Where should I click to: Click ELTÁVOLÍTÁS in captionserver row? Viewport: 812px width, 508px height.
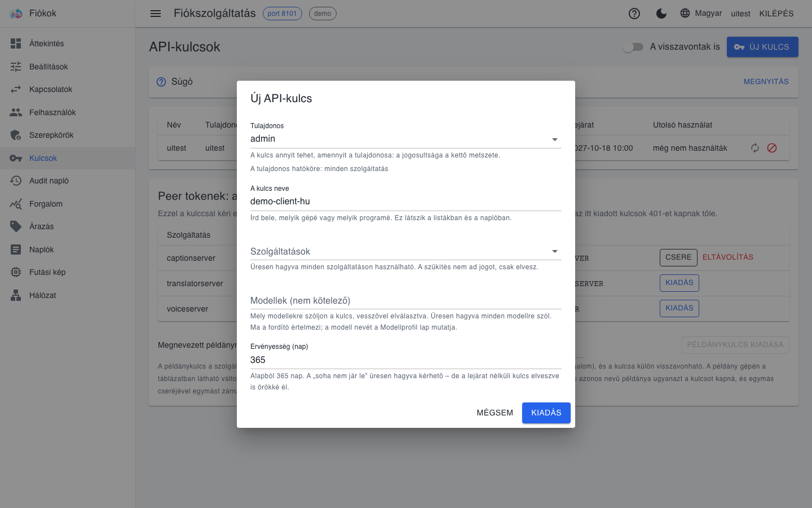point(728,257)
